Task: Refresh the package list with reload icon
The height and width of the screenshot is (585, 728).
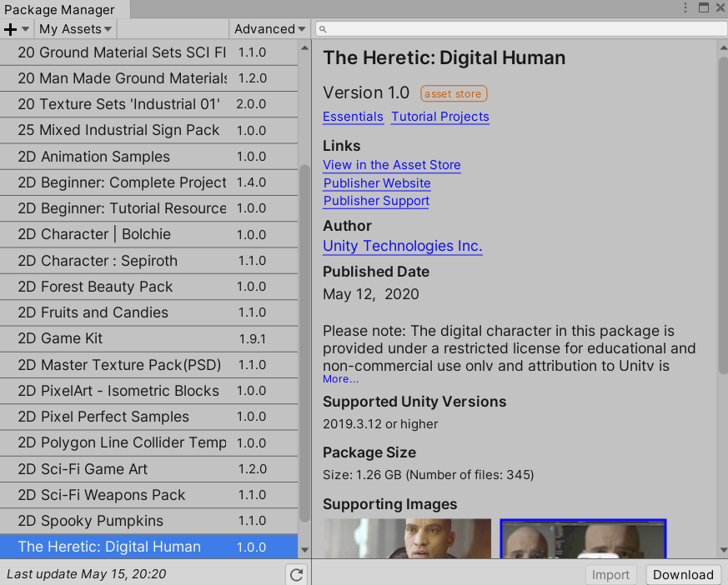Action: [x=296, y=575]
